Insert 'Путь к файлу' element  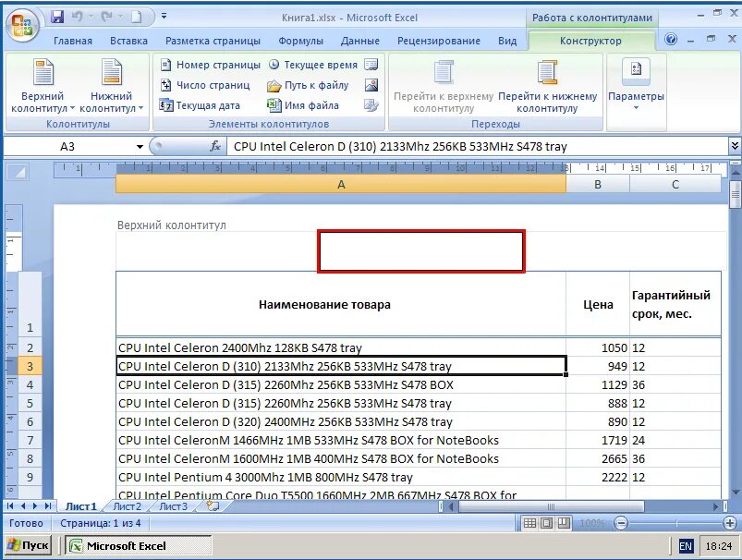tap(308, 85)
